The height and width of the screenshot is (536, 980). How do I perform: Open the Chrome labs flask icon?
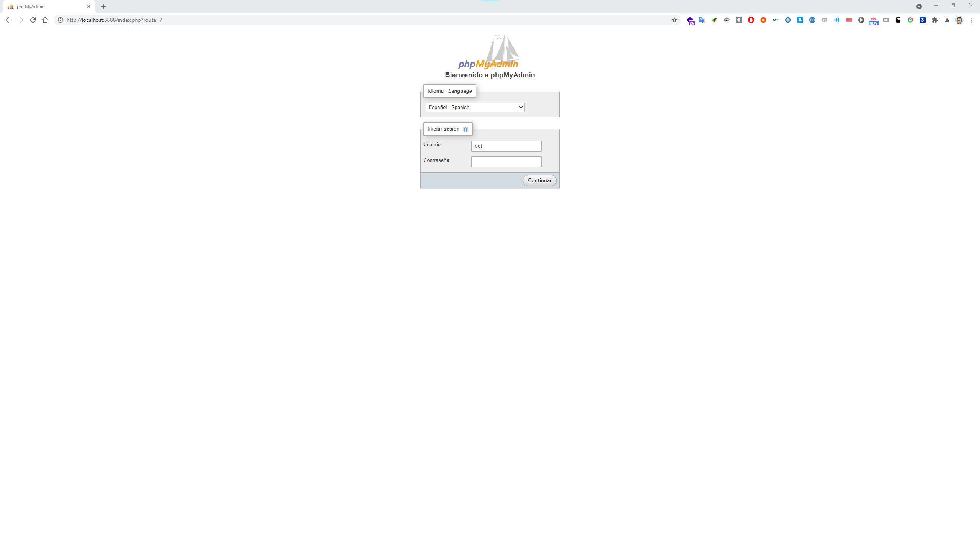pos(947,20)
